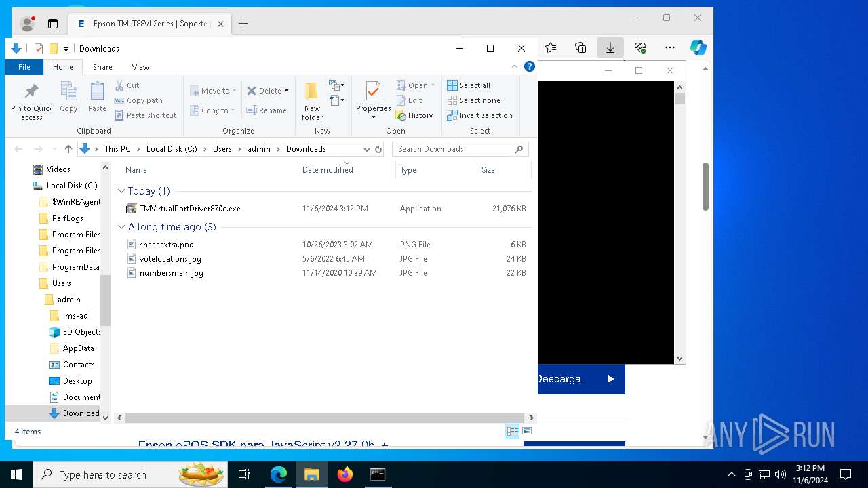Image resolution: width=868 pixels, height=488 pixels.
Task: Click This PC in the breadcrumb
Action: coord(117,149)
